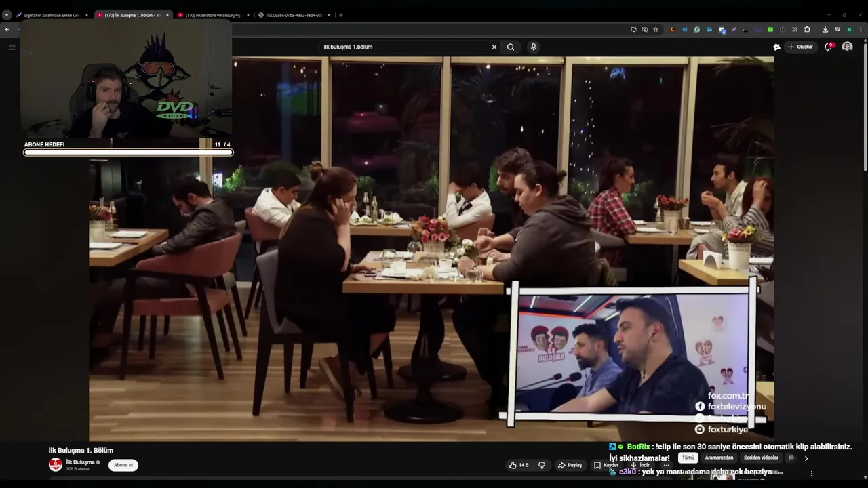Open the browser downloads icon
The width and height of the screenshot is (868, 488).
pos(825,29)
